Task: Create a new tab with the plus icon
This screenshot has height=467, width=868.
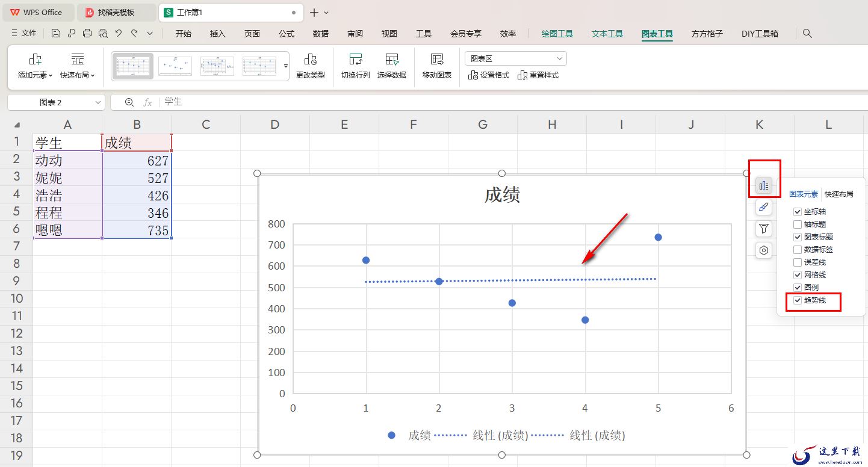Action: coord(314,13)
